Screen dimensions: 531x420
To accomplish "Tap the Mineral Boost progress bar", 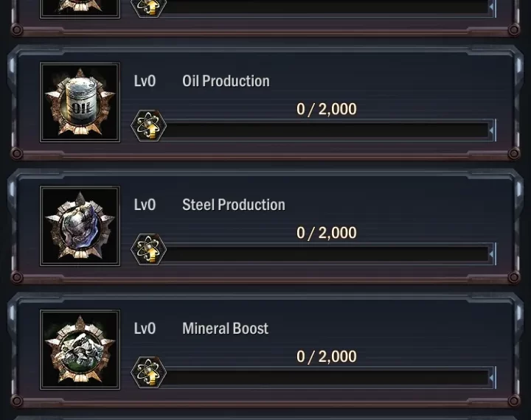I will (x=328, y=379).
